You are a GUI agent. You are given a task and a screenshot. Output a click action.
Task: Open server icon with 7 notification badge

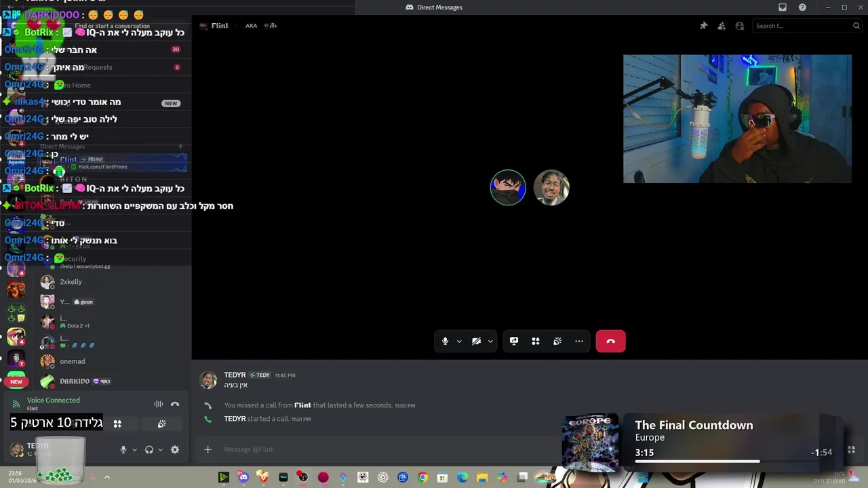(16, 359)
